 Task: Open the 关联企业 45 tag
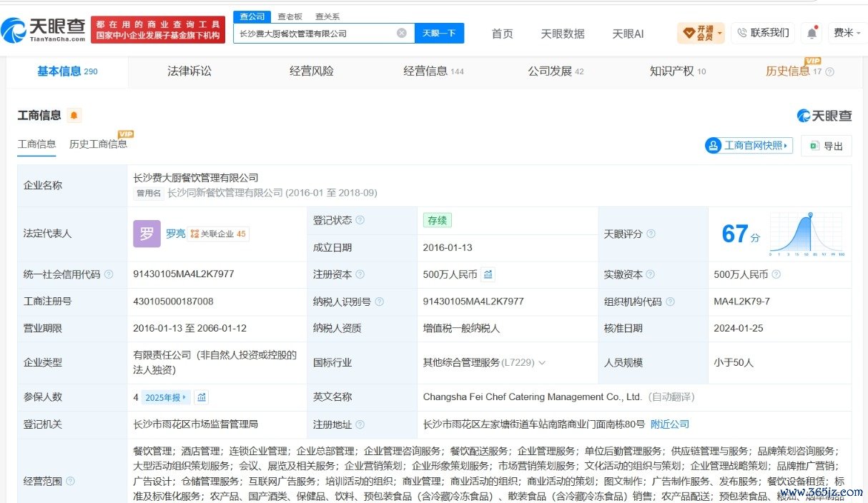218,234
